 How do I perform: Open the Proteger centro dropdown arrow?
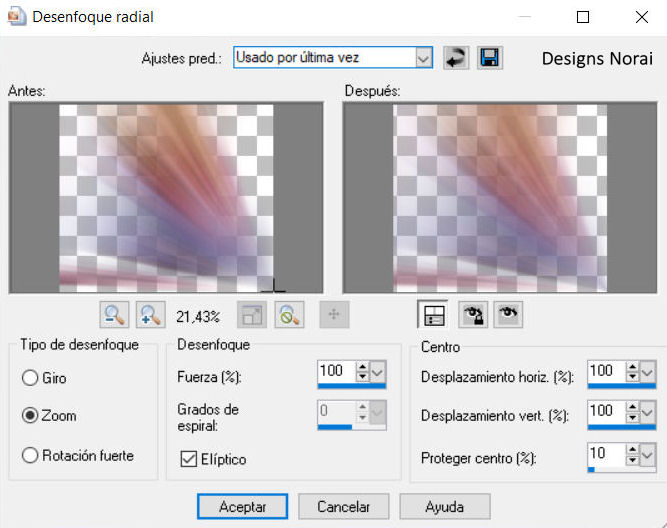(647, 455)
